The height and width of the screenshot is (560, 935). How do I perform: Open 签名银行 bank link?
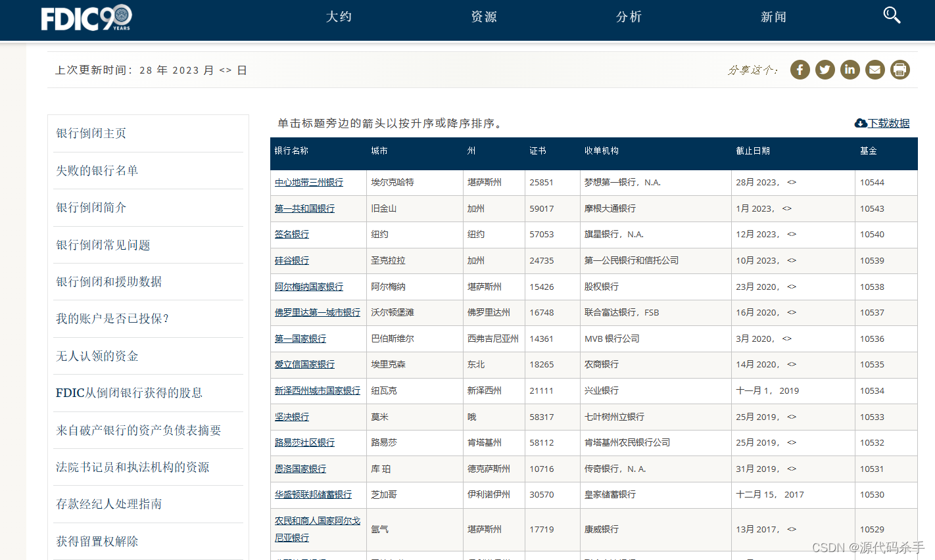292,234
